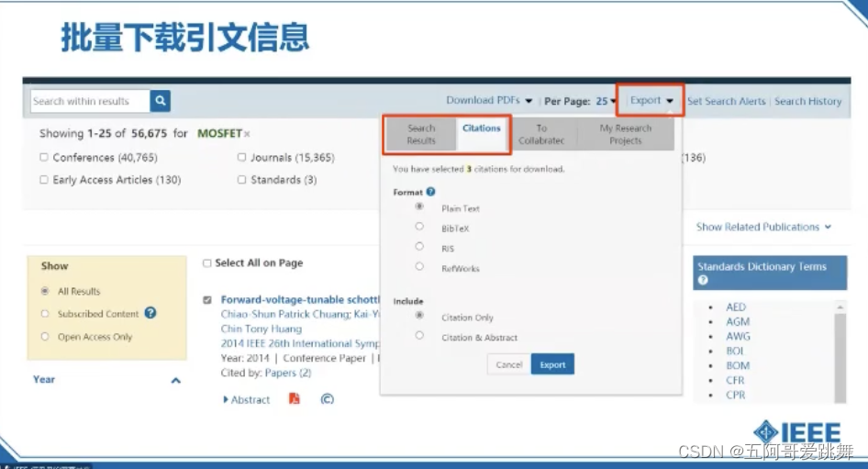Open the Per Page 25 dropdown
Viewport: 868px width, 469px height.
[x=580, y=101]
